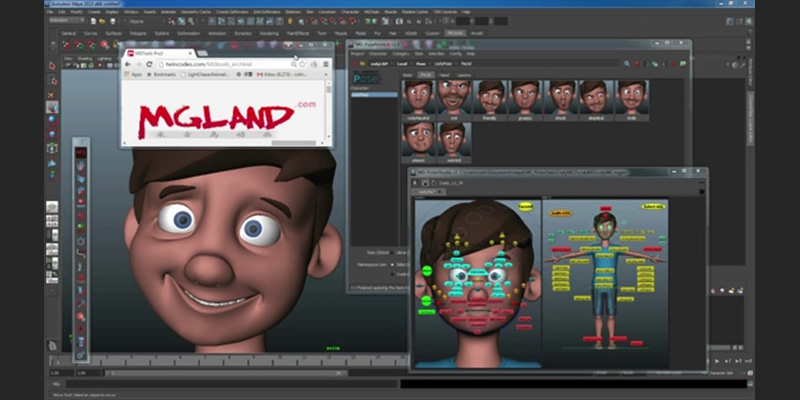This screenshot has width=800, height=400.
Task: Open the LightChaserAnimat bookmark in Chrome
Action: click(x=205, y=74)
